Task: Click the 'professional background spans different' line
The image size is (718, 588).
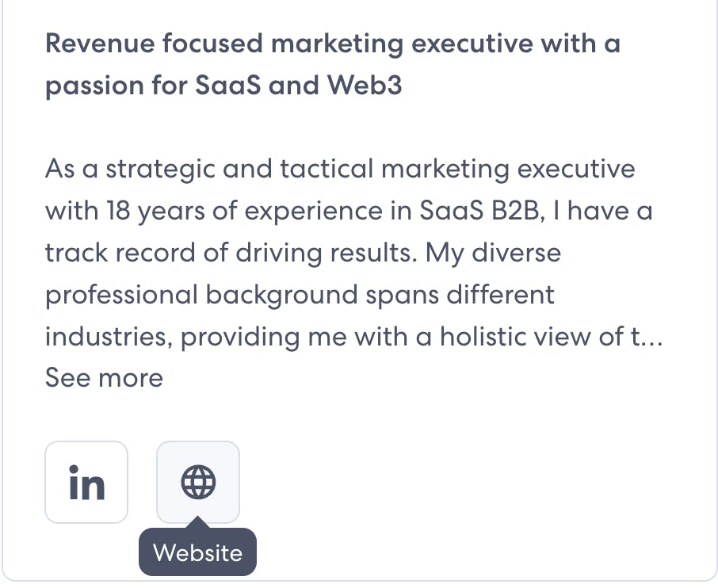Action: (x=300, y=295)
